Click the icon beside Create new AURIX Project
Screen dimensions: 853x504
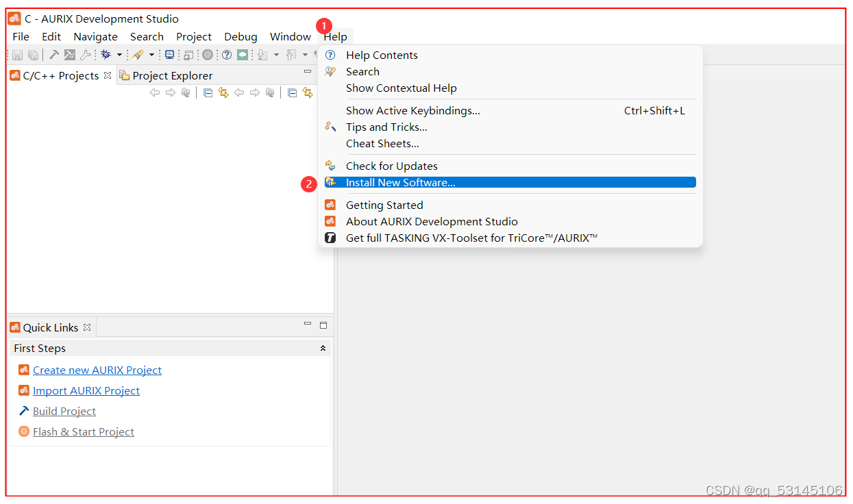point(24,370)
